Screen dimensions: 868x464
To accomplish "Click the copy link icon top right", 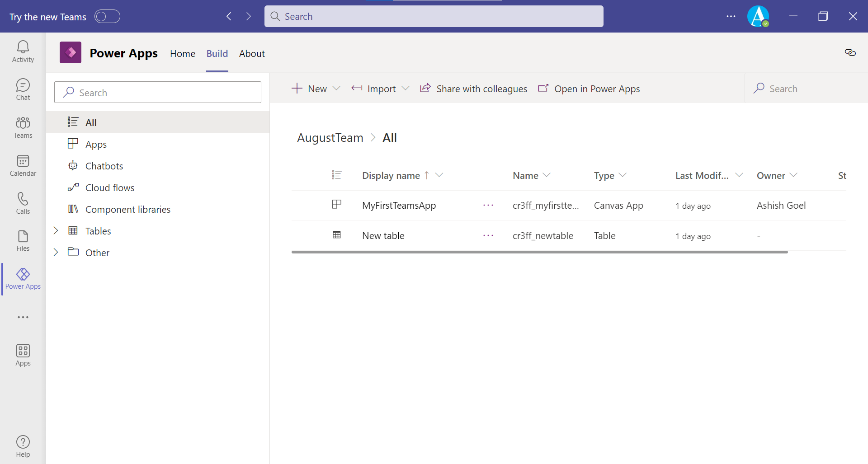I will click(x=850, y=52).
